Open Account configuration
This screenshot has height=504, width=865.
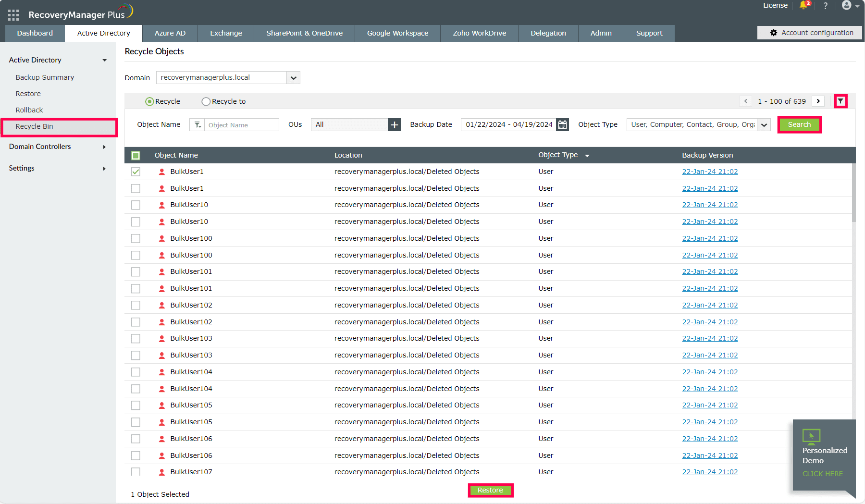(810, 33)
